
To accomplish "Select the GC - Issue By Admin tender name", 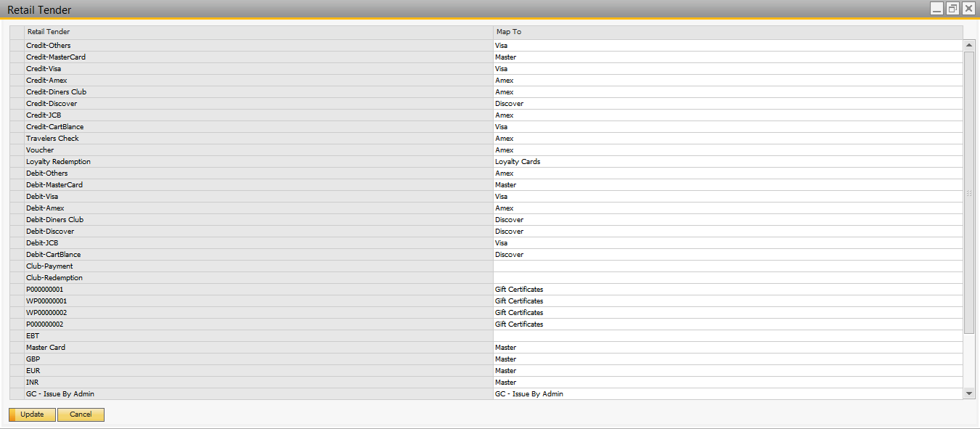I will pyautogui.click(x=60, y=394).
